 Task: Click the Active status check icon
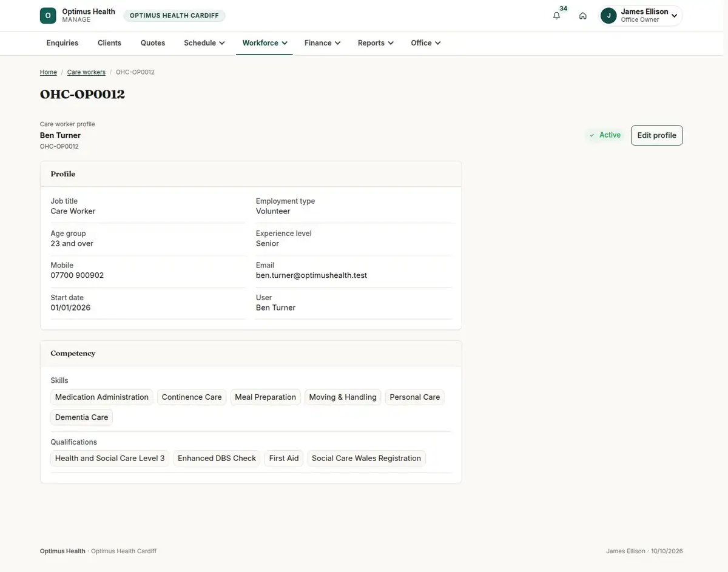(x=592, y=135)
